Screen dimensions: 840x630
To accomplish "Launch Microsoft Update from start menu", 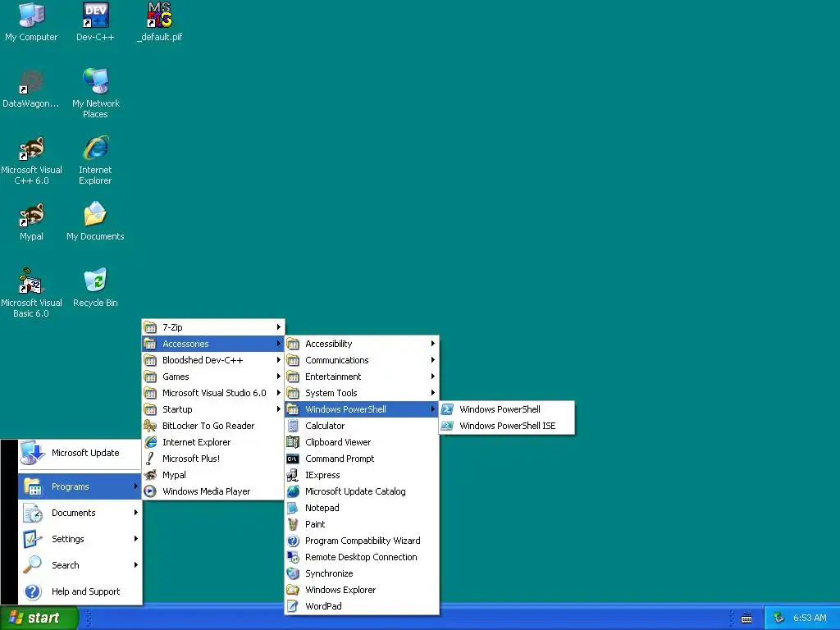I will (x=80, y=453).
